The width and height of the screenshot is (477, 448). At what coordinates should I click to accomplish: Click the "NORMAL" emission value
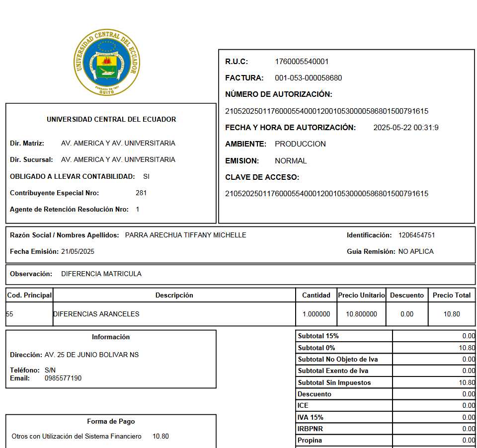click(x=291, y=160)
